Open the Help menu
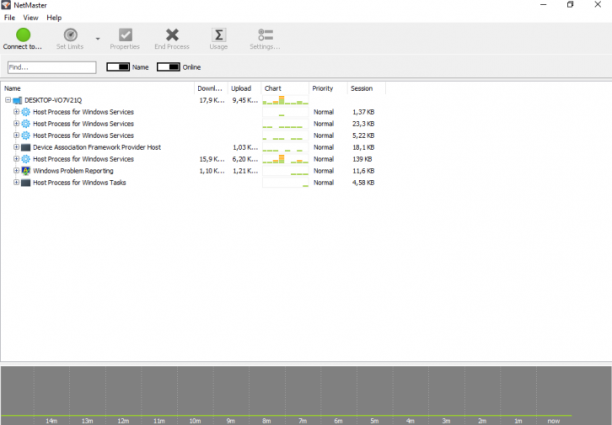The image size is (612, 425). click(x=54, y=18)
